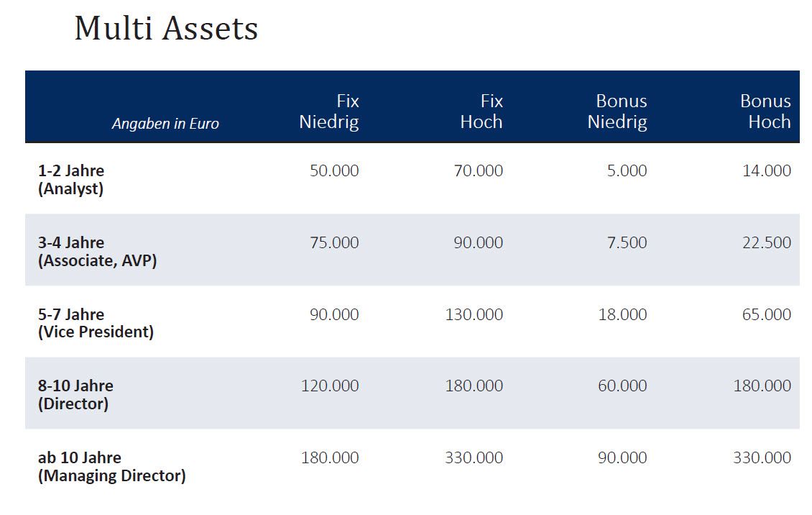The width and height of the screenshot is (812, 515).
Task: Click the Bonus Hoch column header
Action: (765, 111)
